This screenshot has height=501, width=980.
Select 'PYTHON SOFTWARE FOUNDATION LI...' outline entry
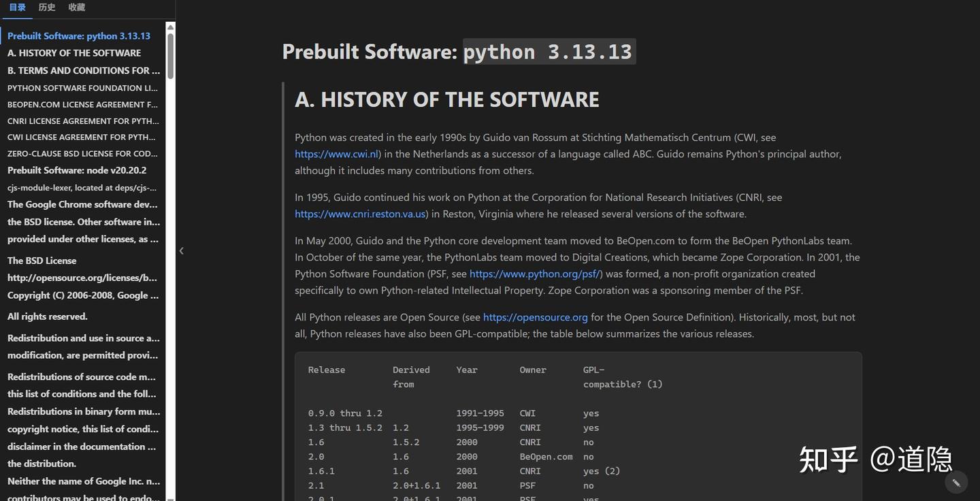click(82, 88)
